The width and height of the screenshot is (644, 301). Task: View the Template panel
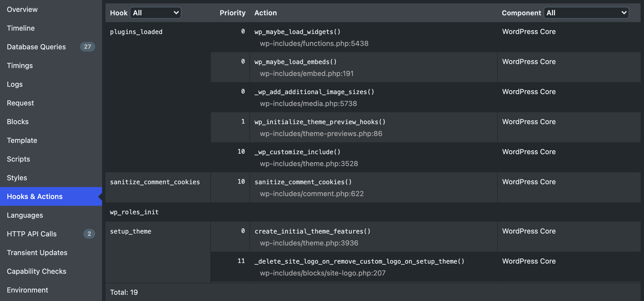point(22,140)
